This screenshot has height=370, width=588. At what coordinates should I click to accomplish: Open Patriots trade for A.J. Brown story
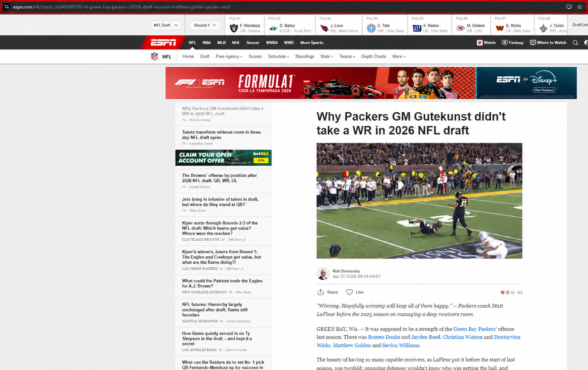tap(222, 283)
